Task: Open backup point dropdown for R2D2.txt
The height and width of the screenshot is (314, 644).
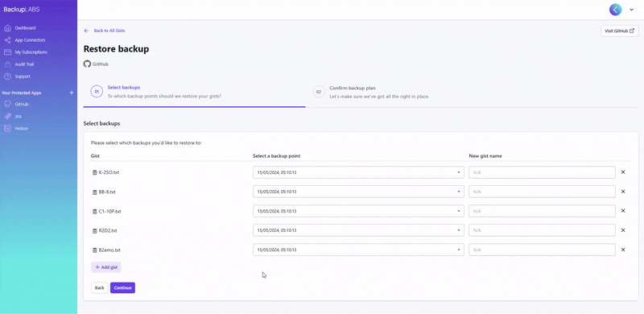Action: (358, 230)
